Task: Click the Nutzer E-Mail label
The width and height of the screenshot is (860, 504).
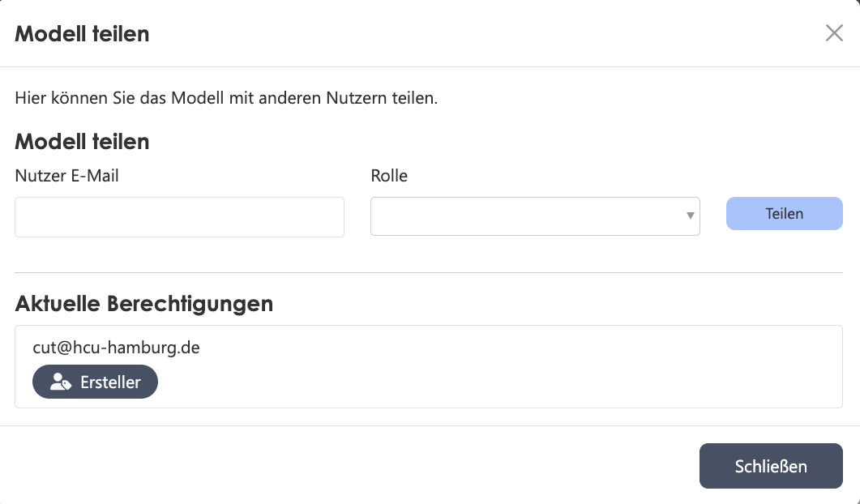Action: coord(67,176)
